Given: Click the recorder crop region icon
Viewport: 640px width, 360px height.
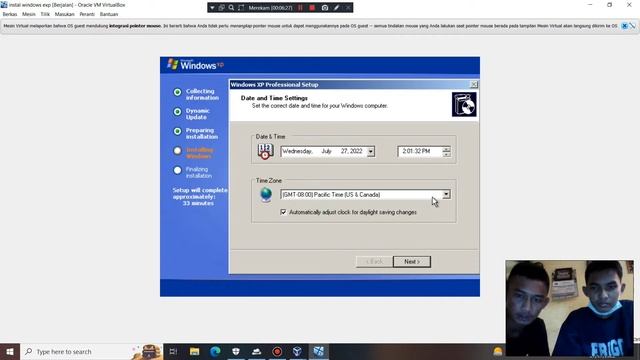Looking at the screenshot, I should click(x=241, y=8).
